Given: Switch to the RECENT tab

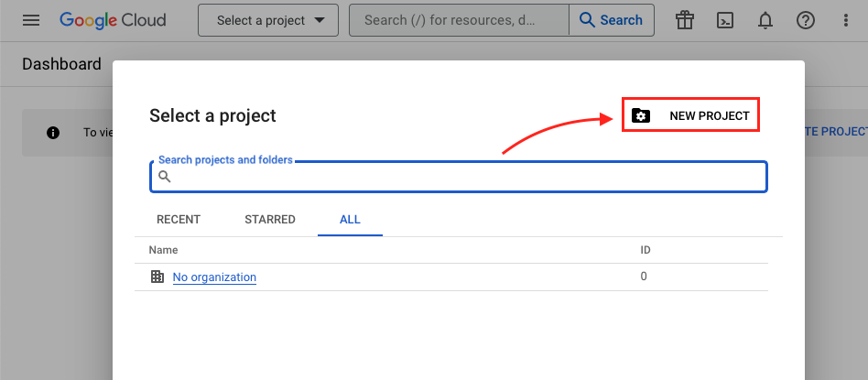Looking at the screenshot, I should click(179, 220).
